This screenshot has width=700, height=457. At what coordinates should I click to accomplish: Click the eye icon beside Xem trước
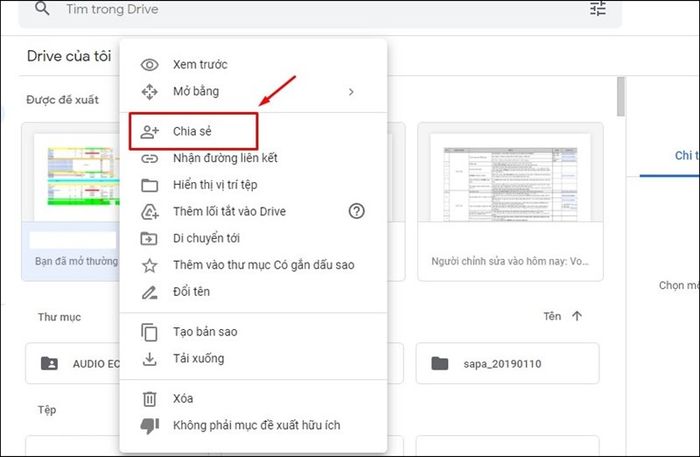(150, 65)
